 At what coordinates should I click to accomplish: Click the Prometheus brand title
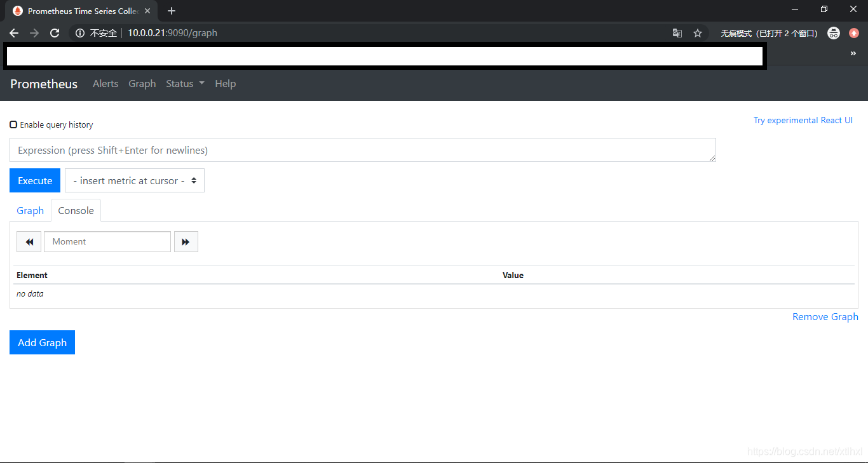point(44,84)
